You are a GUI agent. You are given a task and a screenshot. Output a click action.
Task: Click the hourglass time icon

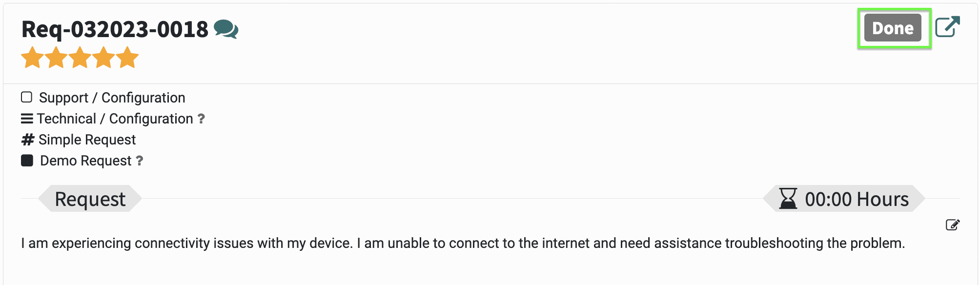pyautogui.click(x=788, y=199)
